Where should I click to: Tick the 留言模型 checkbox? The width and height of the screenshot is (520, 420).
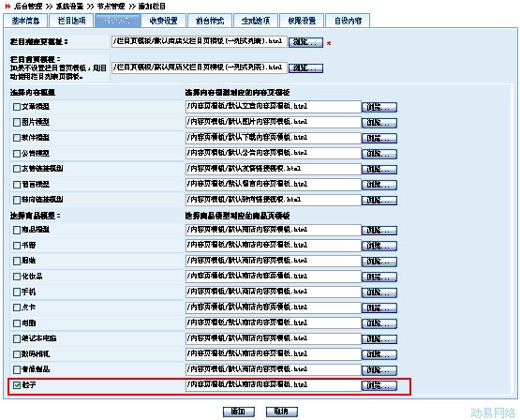17,185
